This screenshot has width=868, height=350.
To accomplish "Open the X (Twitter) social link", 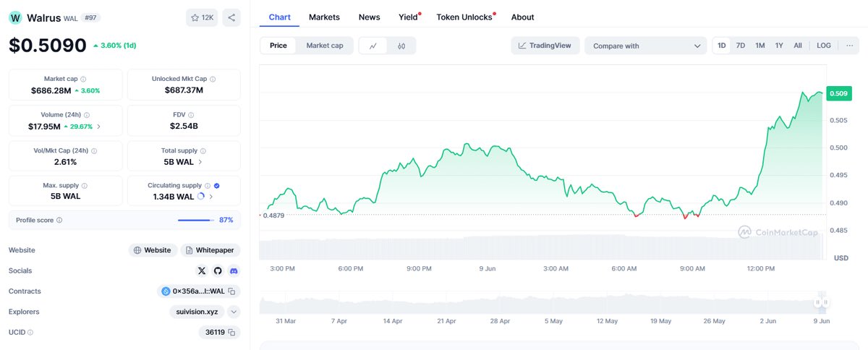I will 202,270.
